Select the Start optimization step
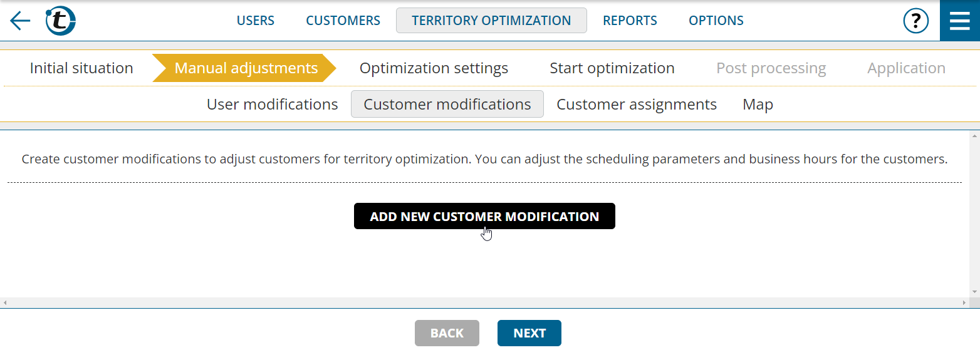The width and height of the screenshot is (980, 355). tap(612, 68)
